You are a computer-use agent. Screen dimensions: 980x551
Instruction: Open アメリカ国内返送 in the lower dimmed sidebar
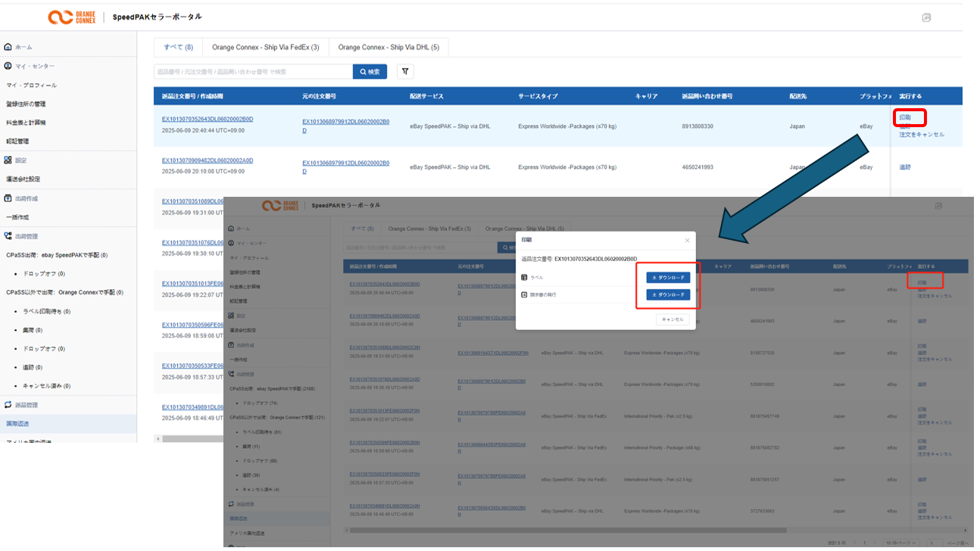248,534
